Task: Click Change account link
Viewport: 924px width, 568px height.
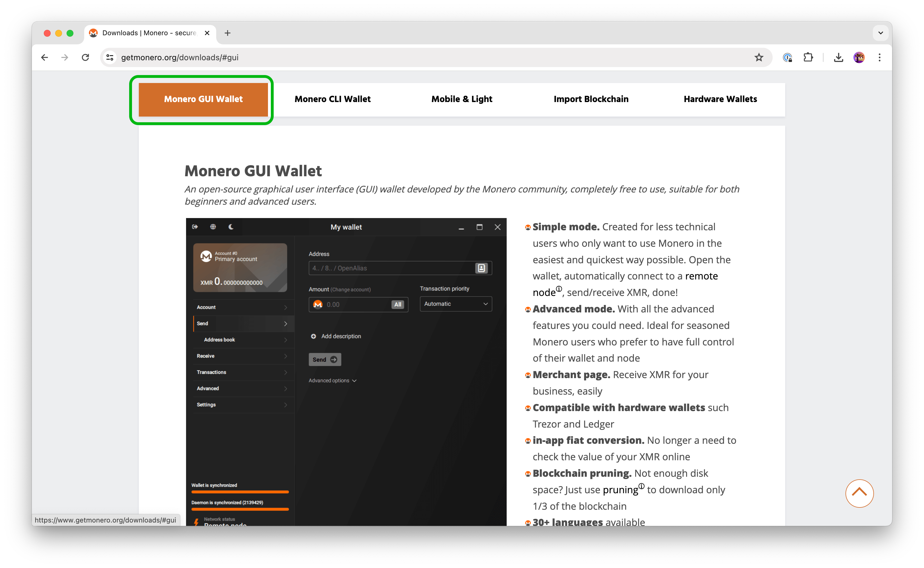Action: coord(350,290)
